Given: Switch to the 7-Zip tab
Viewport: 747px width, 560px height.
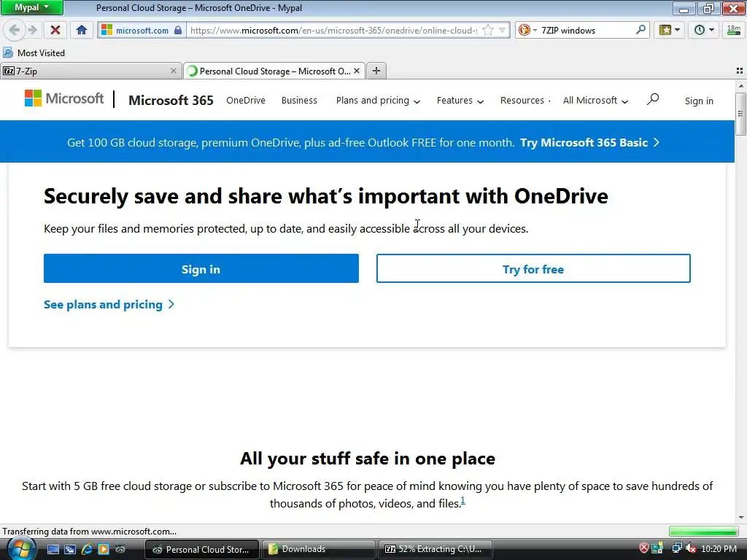Looking at the screenshot, I should (x=90, y=71).
